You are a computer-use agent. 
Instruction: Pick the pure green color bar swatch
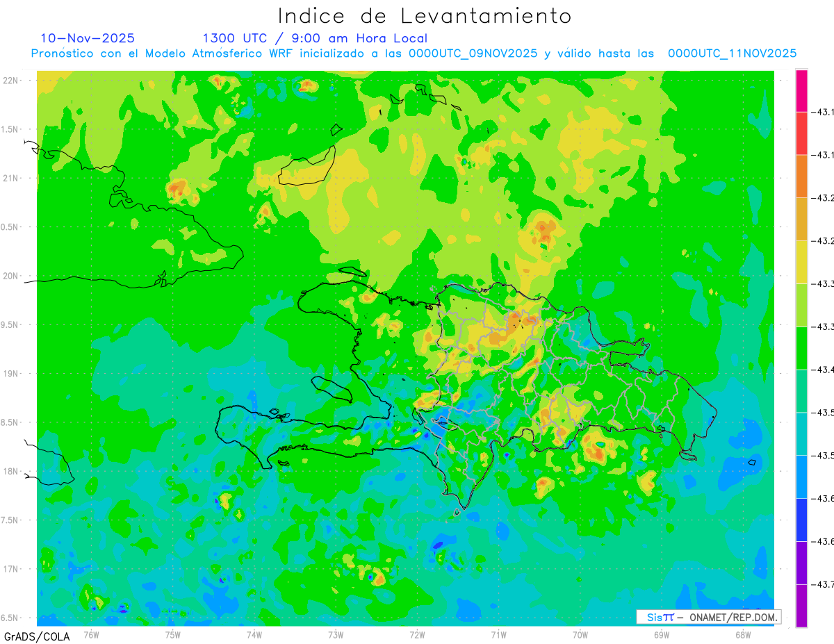click(x=801, y=348)
